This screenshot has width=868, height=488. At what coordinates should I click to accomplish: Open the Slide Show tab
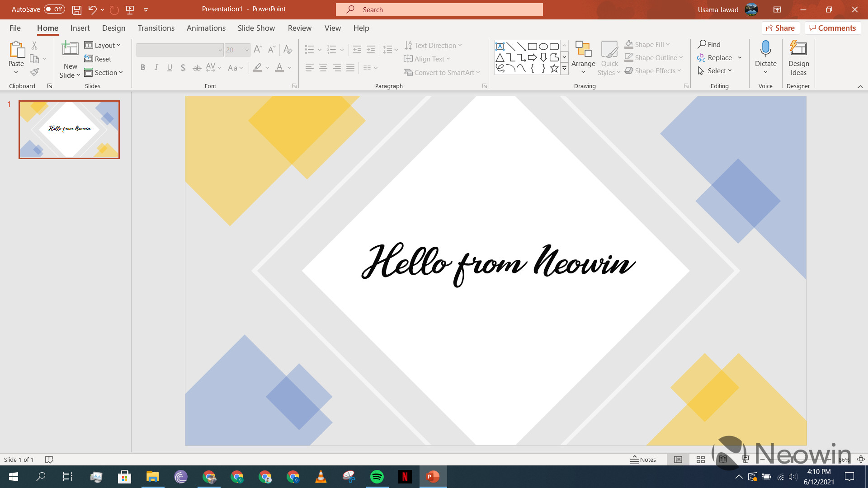point(256,28)
